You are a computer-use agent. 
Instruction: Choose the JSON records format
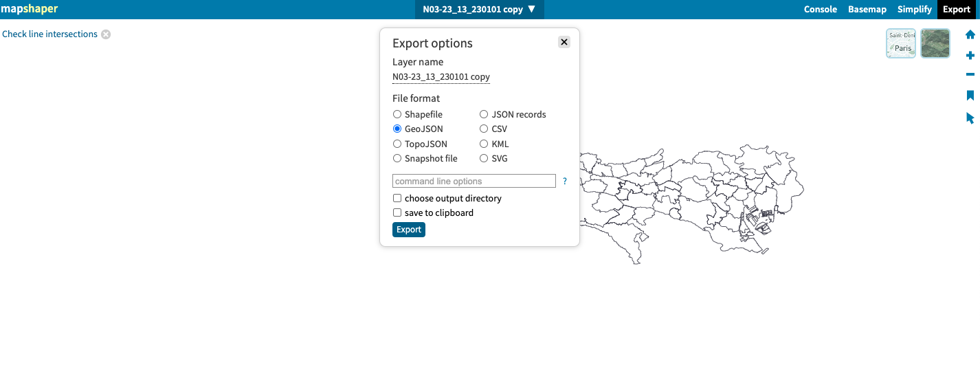click(x=484, y=115)
